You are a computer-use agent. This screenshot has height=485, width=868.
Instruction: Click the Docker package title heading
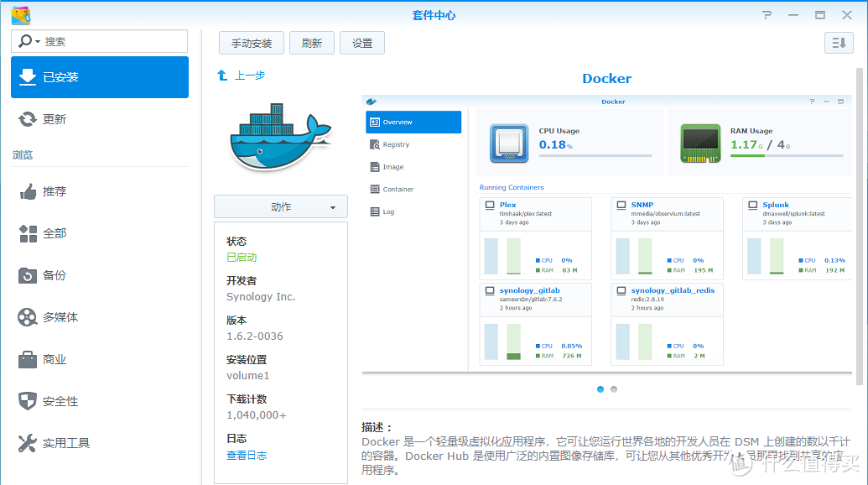coord(606,79)
